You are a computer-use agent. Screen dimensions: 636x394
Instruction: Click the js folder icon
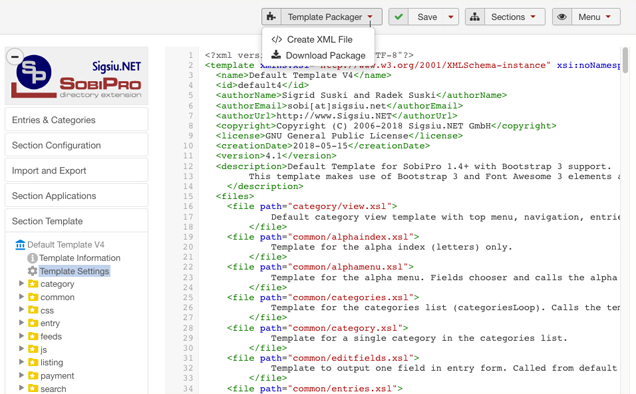tap(33, 349)
